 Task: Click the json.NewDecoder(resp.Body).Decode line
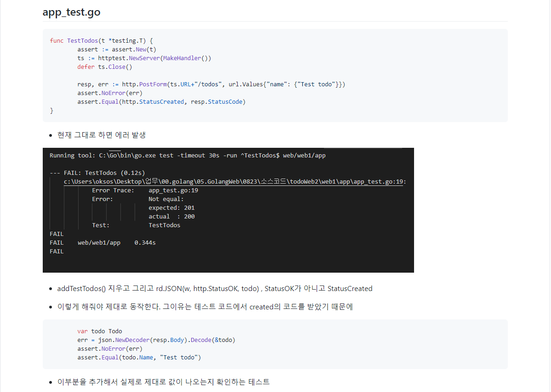pos(156,340)
